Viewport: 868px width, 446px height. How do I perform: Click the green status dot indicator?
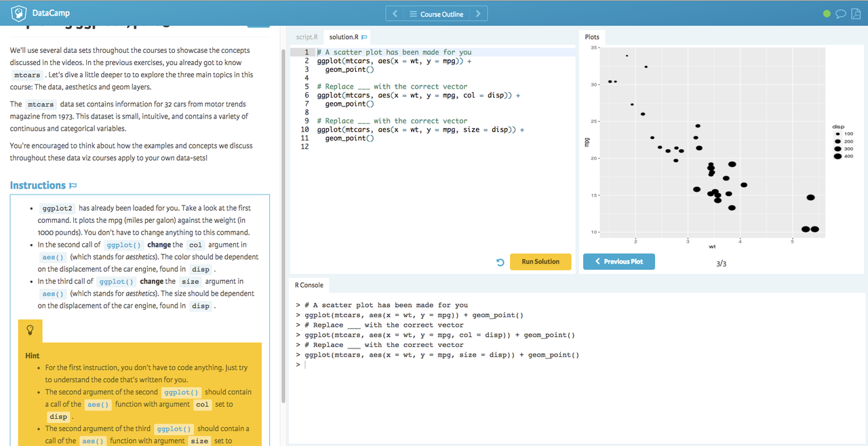coord(827,14)
